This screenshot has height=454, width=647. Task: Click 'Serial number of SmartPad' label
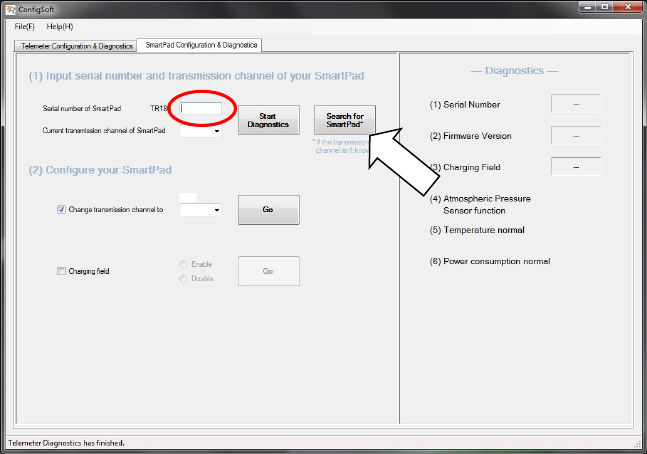(82, 109)
